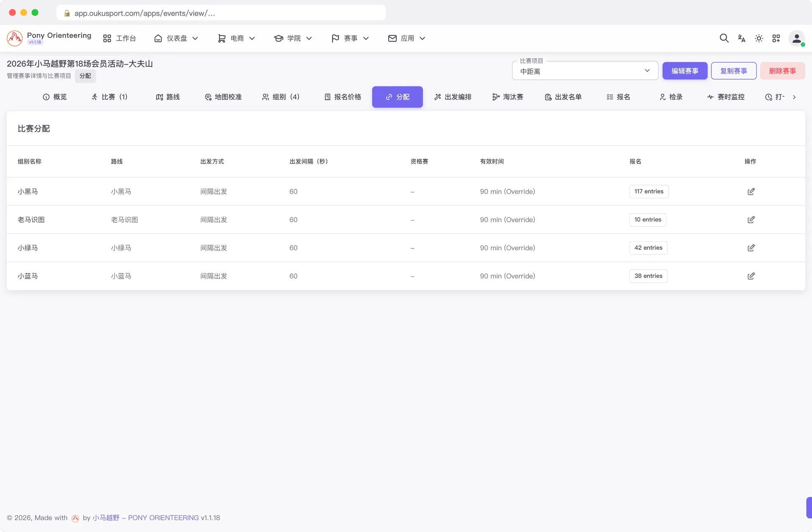Click the 编辑赛事 button
The height and width of the screenshot is (532, 812).
[x=685, y=71]
